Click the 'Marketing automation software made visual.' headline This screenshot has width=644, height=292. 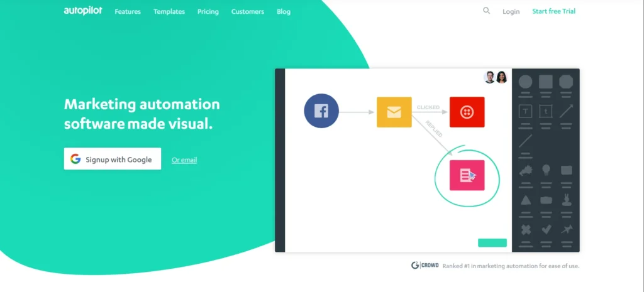(142, 114)
